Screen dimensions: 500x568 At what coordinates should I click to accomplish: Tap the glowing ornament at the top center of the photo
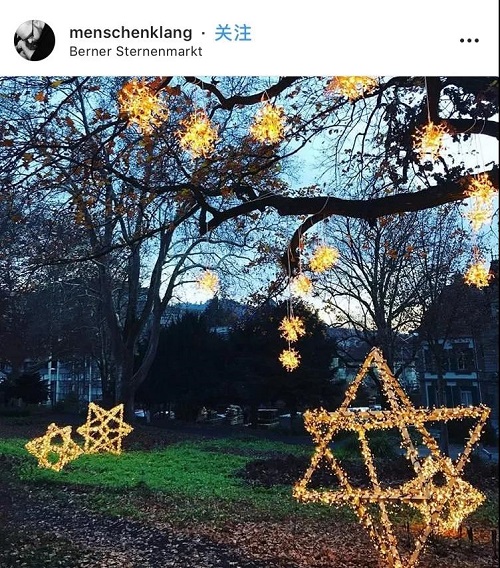coord(268,124)
